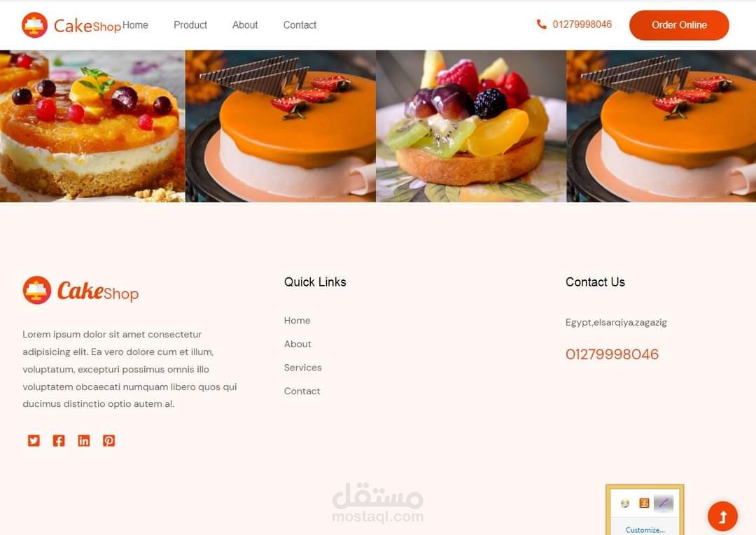Open the Product navigation menu item
This screenshot has height=535, width=756.
pos(190,25)
